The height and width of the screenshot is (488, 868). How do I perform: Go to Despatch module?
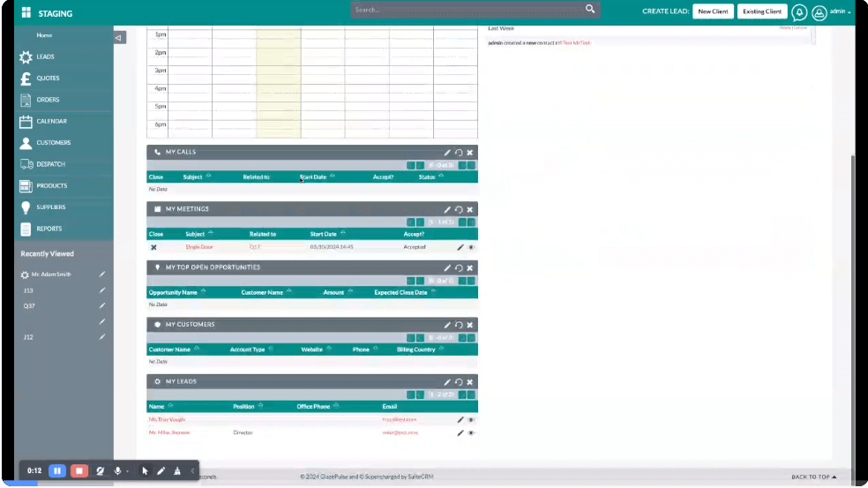(x=49, y=164)
